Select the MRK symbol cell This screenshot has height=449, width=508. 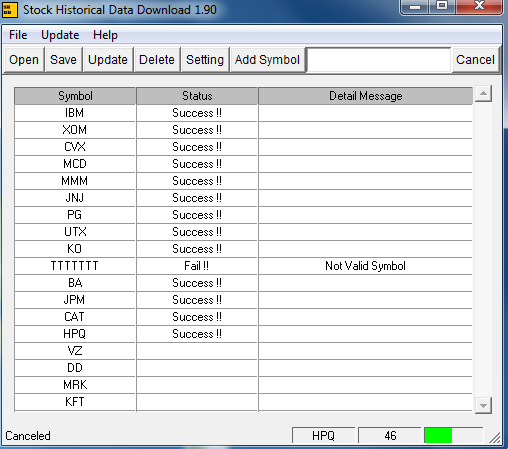click(75, 385)
